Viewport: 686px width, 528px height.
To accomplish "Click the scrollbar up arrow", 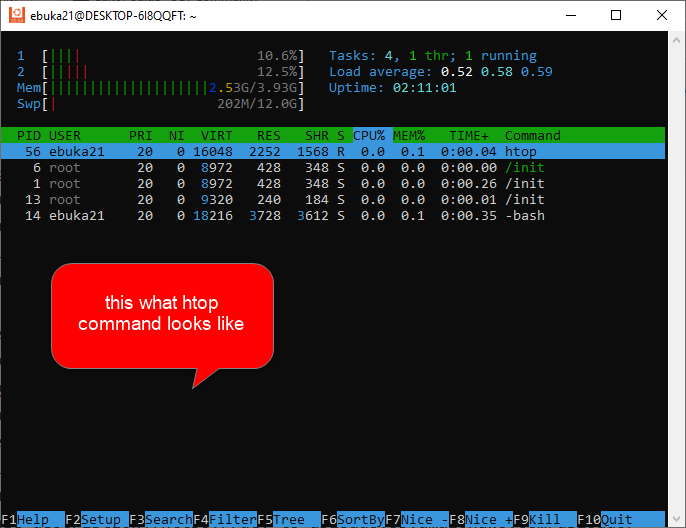I will coord(676,40).
